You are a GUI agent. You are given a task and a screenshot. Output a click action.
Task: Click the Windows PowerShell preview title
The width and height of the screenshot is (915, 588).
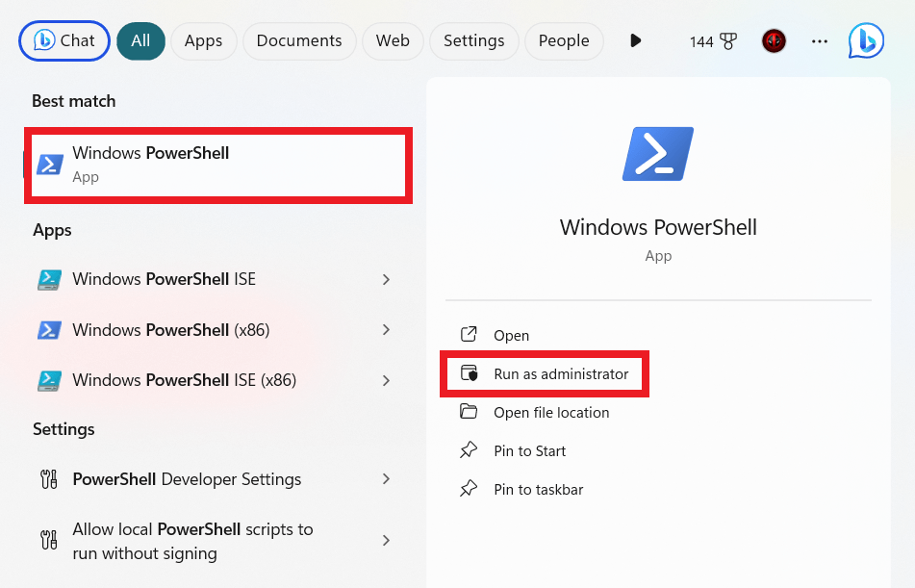point(658,227)
